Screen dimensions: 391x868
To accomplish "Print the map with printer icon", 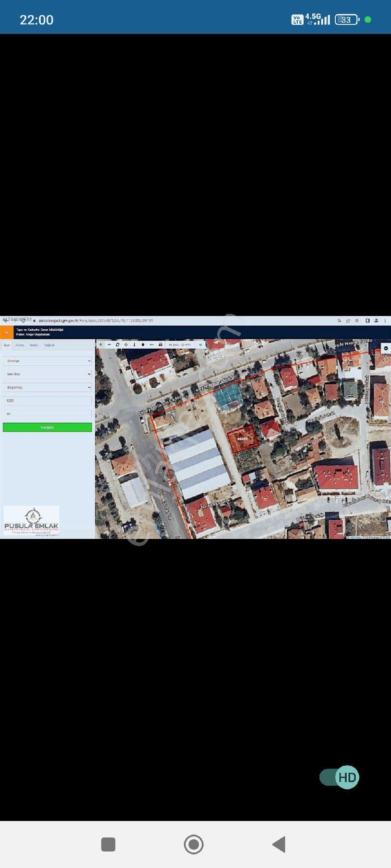I will (x=160, y=344).
